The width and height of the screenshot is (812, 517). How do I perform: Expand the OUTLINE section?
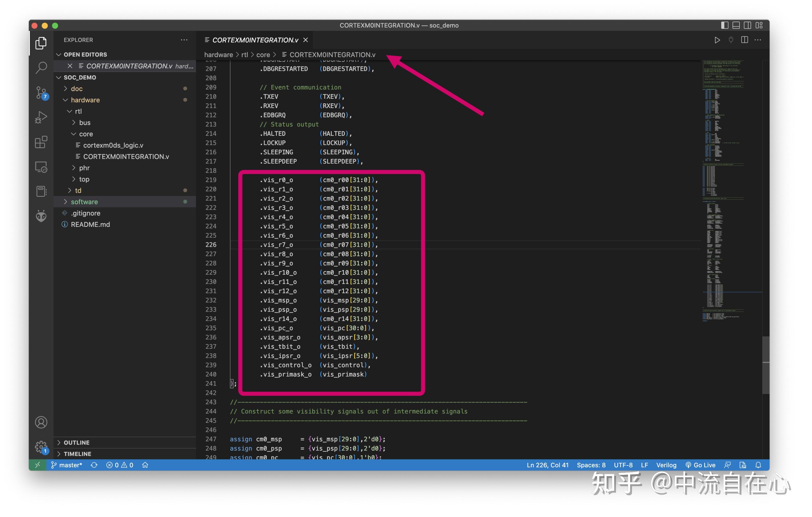pyautogui.click(x=77, y=442)
